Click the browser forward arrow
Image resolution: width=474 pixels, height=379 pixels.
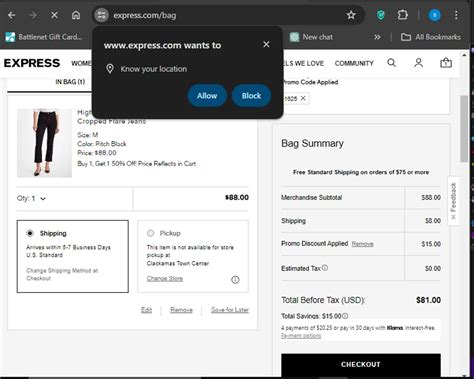point(33,15)
